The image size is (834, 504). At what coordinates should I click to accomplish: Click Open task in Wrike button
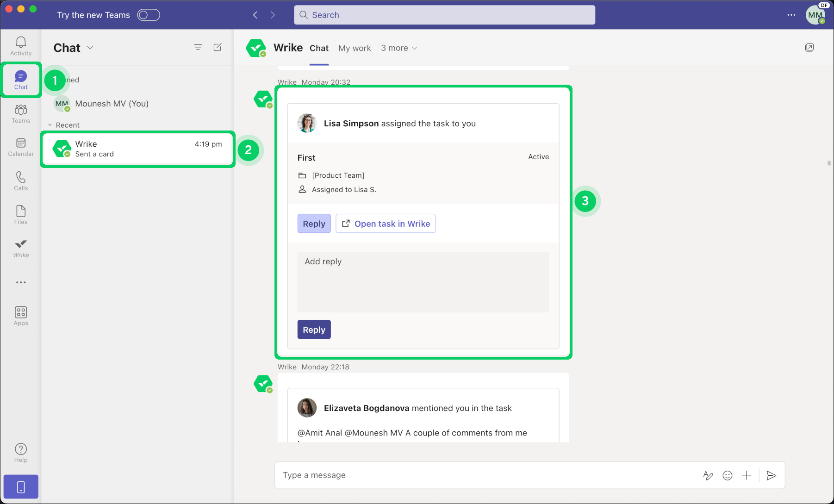pos(386,224)
